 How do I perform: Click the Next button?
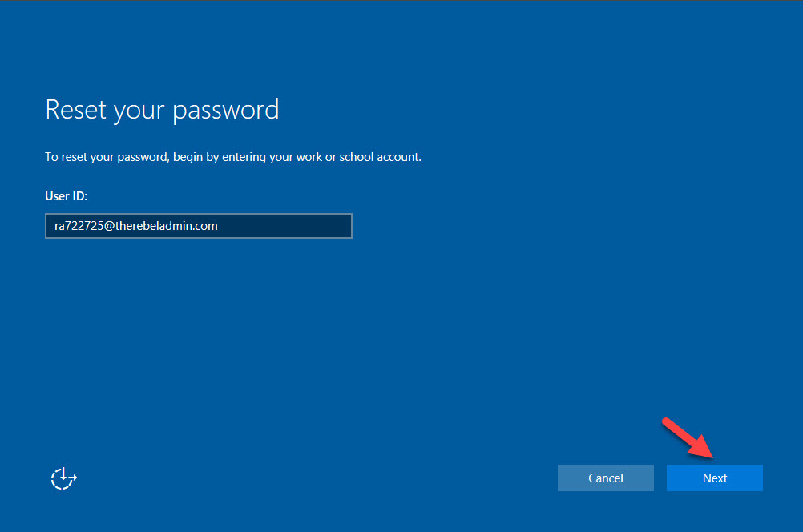(x=714, y=478)
